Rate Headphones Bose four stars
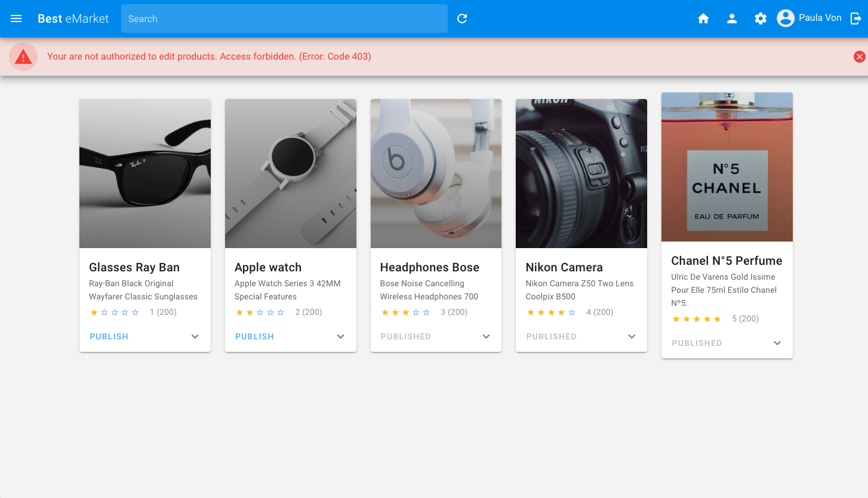The width and height of the screenshot is (868, 498). [415, 312]
